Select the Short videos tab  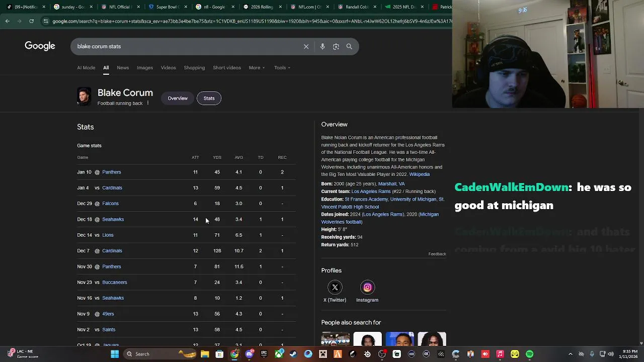coord(227,68)
